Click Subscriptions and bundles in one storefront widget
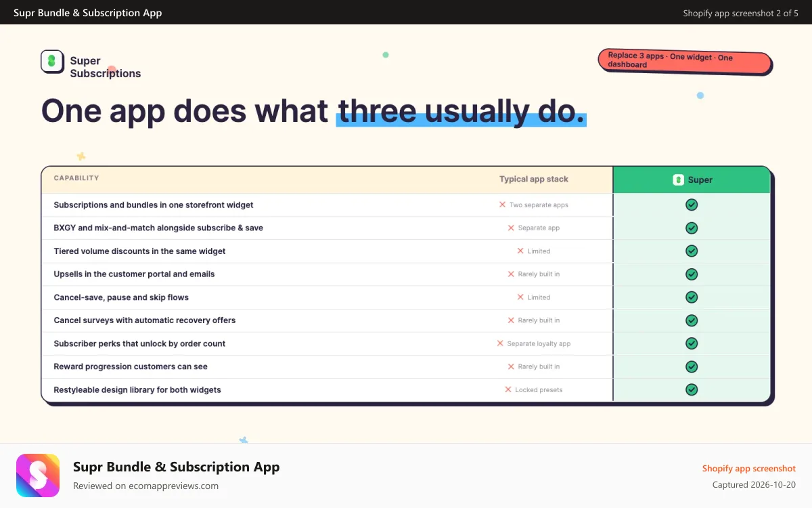812x508 pixels. pyautogui.click(x=154, y=205)
